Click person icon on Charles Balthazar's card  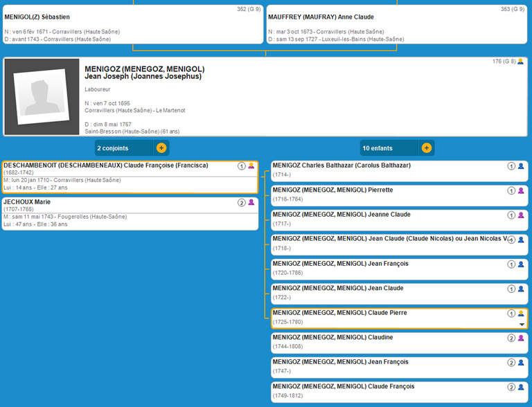pos(521,166)
